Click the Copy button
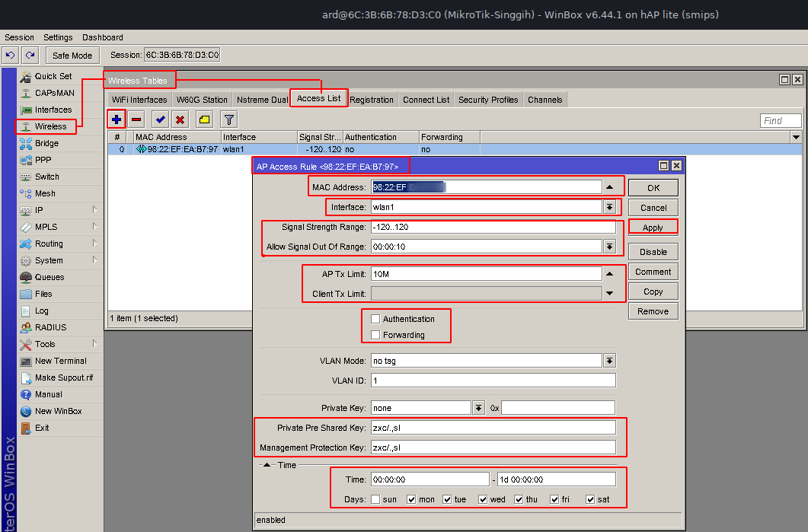This screenshot has width=808, height=532. (x=653, y=291)
